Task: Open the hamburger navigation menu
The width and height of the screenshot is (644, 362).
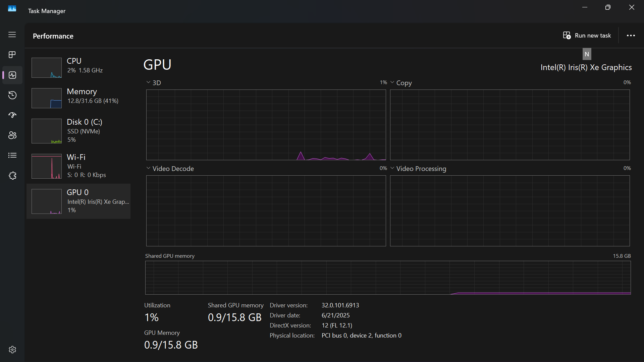Action: point(12,35)
